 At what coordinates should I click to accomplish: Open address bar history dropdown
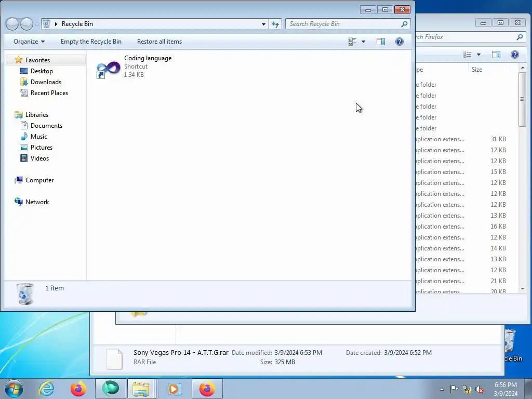pyautogui.click(x=263, y=24)
